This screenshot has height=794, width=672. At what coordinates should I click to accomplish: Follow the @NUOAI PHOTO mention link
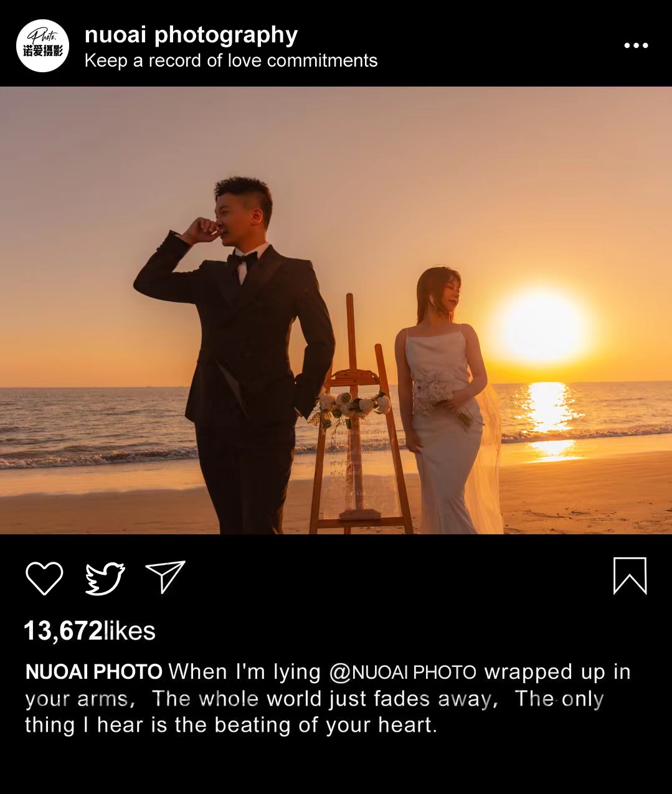[403, 672]
